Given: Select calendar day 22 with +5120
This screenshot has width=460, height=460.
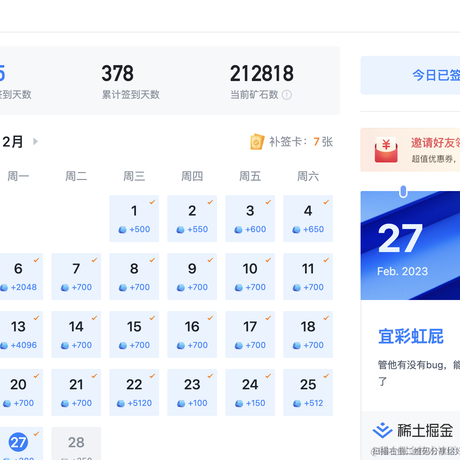Looking at the screenshot, I should coord(134,392).
